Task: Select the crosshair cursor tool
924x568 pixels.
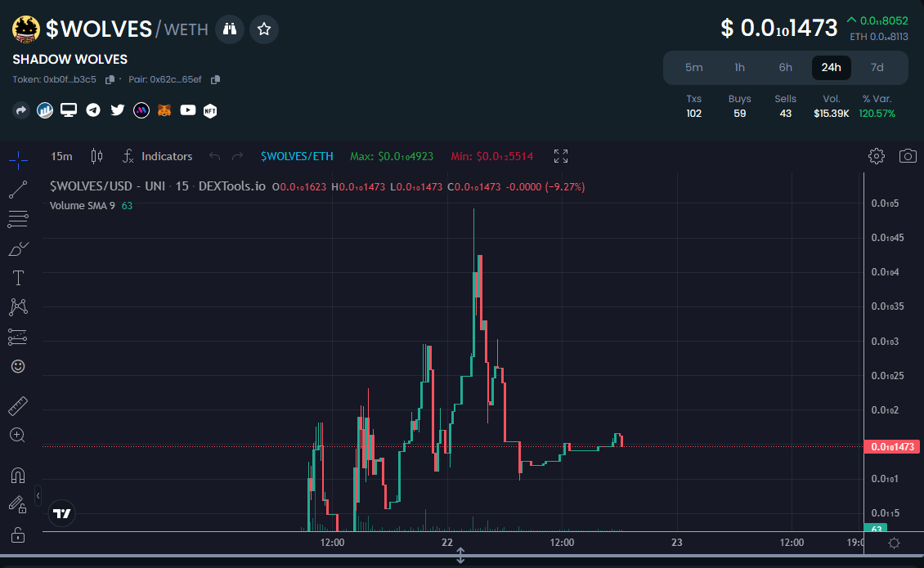Action: tap(18, 159)
